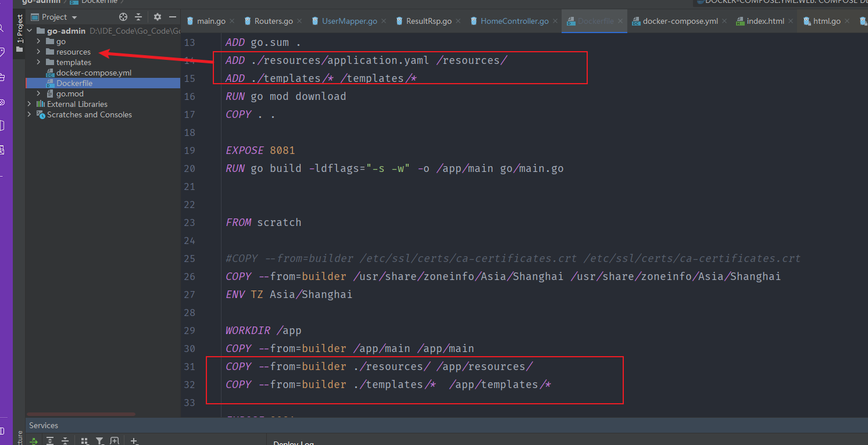The image size is (868, 445).
Task: Click the tag icon in purple sidebar
Action: coord(2,52)
